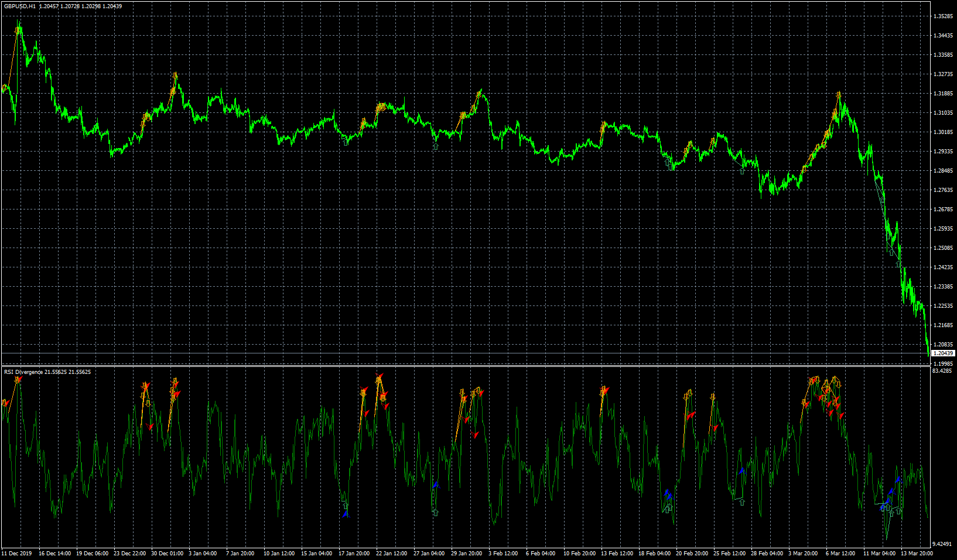Image resolution: width=957 pixels, height=560 pixels.
Task: Click the 3 Feb 12:00 time label
Action: click(x=503, y=553)
